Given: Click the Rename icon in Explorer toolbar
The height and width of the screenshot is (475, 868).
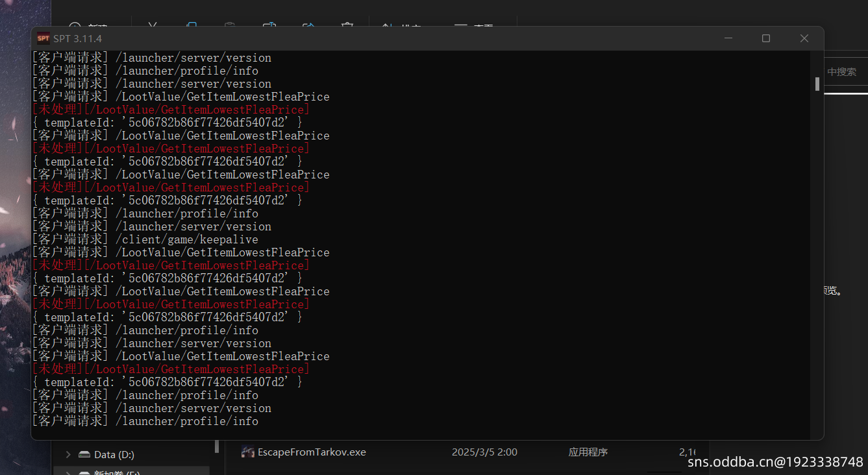Looking at the screenshot, I should [x=269, y=26].
